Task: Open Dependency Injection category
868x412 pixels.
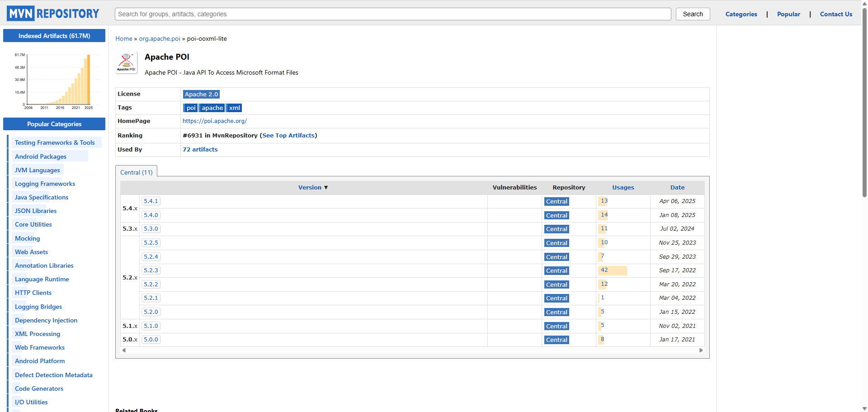Action: 46,320
